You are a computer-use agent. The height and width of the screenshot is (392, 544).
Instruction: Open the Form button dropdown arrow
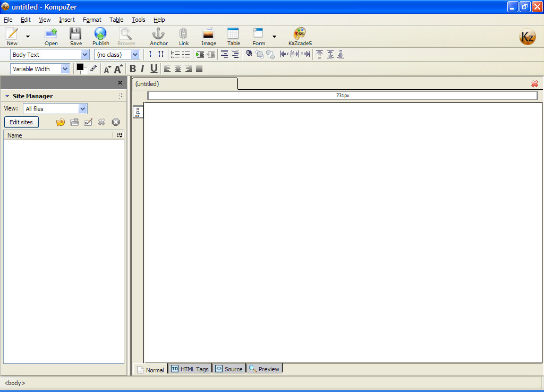coord(274,37)
